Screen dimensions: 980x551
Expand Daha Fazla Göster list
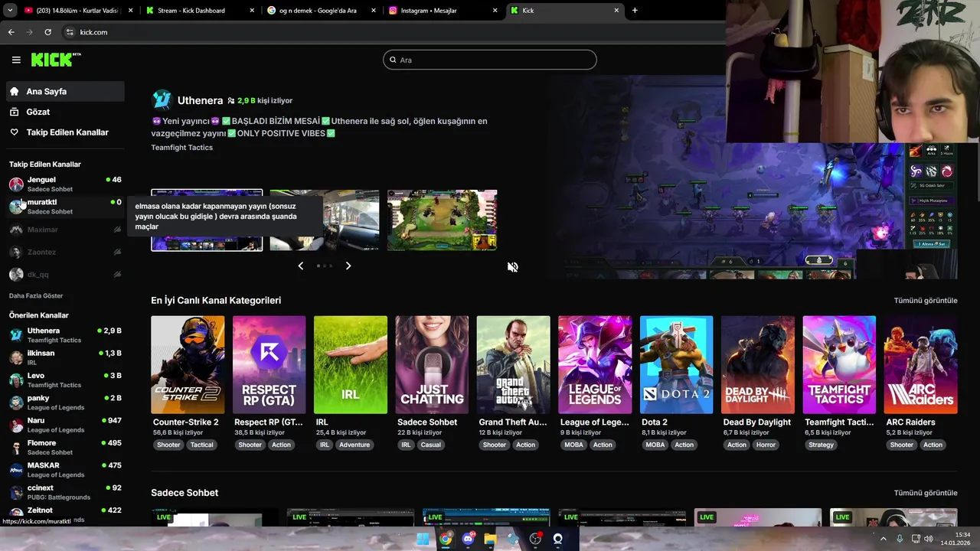(x=36, y=295)
